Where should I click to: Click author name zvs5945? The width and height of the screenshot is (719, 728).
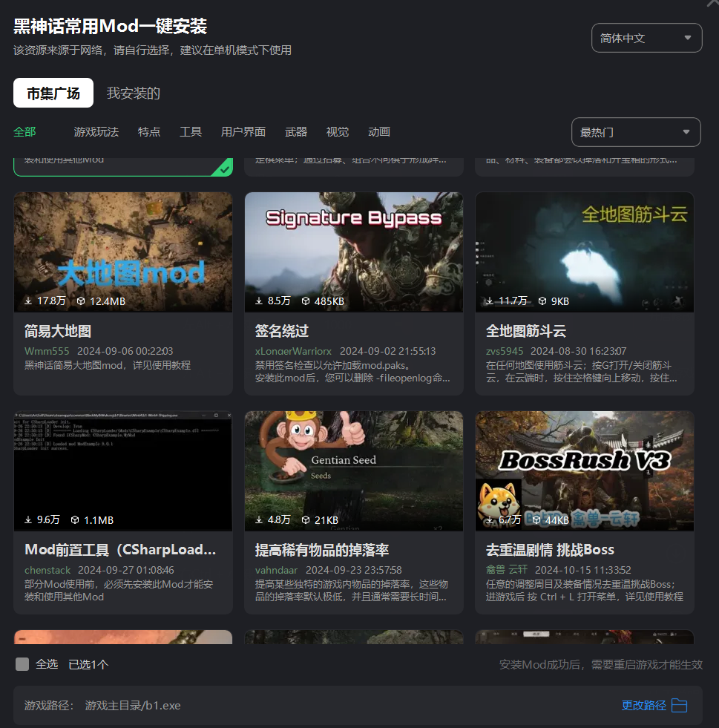[505, 351]
